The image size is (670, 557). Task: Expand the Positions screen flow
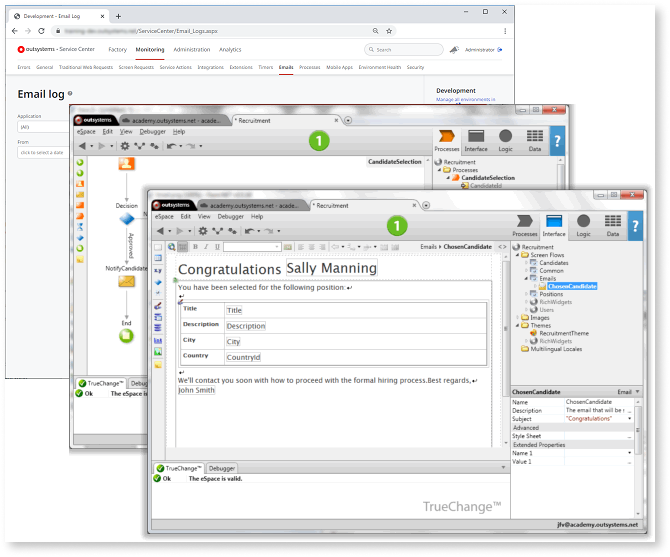[x=526, y=294]
